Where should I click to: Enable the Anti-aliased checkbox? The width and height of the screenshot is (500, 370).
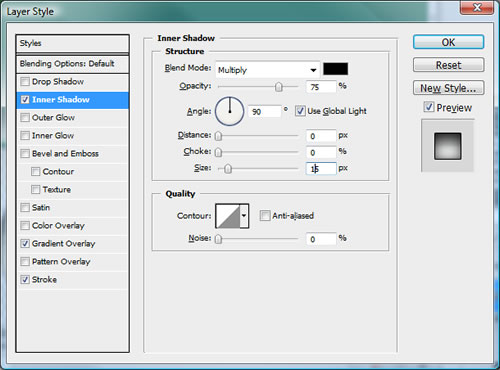point(265,216)
